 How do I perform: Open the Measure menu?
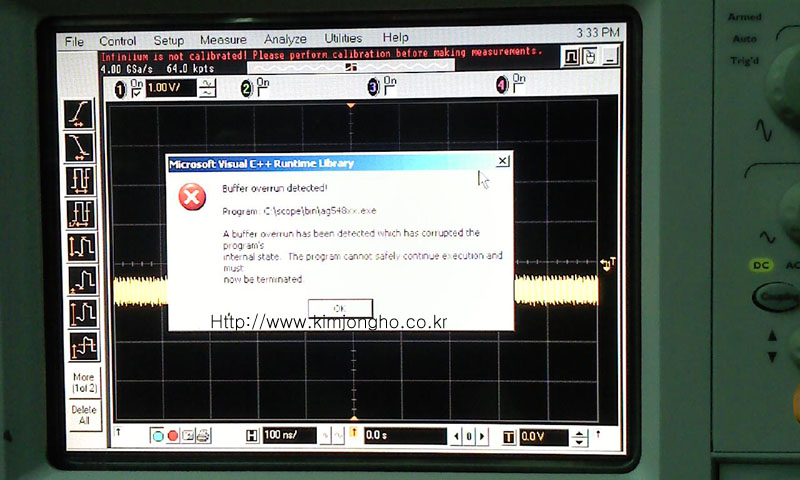point(223,40)
